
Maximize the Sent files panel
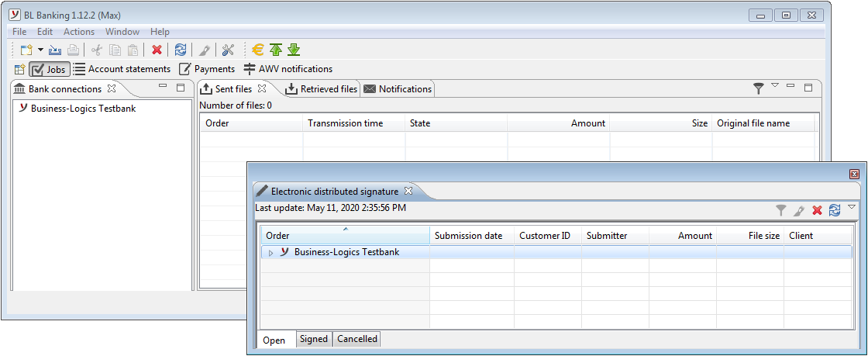coord(809,88)
